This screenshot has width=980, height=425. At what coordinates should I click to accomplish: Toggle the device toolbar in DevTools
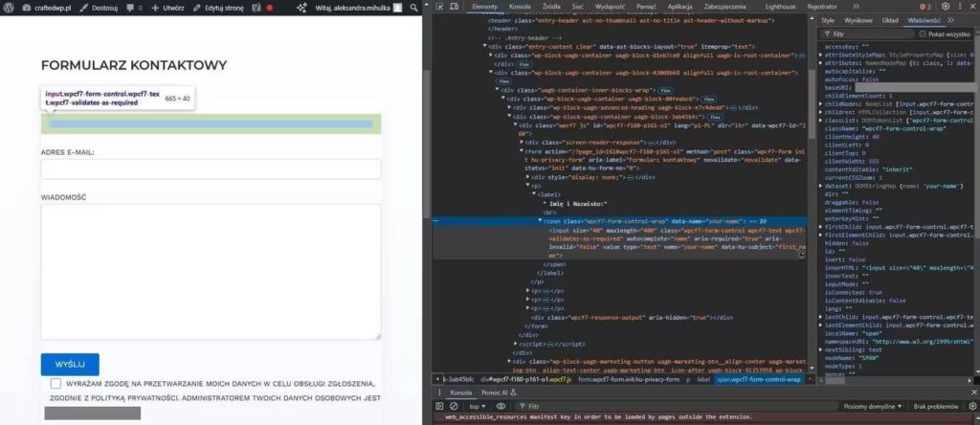(455, 7)
